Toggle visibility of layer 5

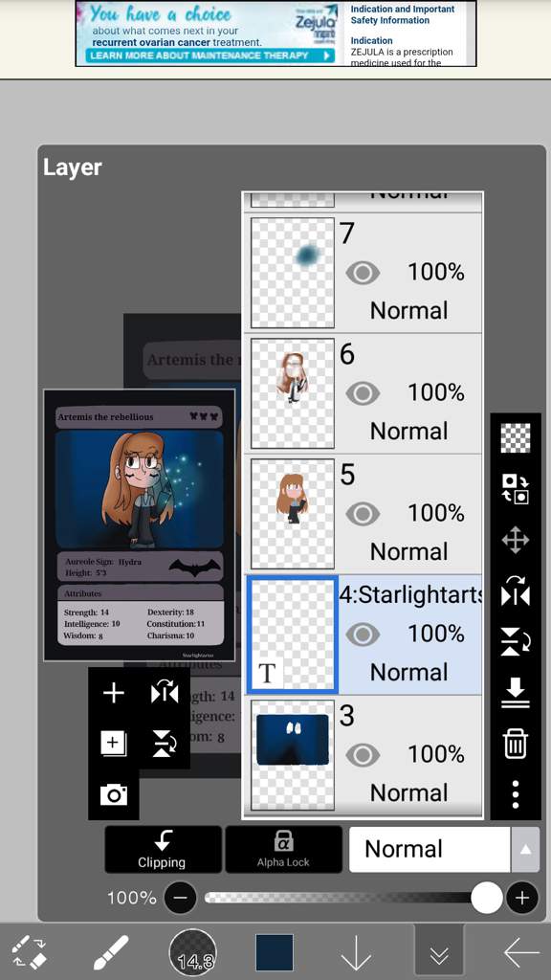pos(363,514)
